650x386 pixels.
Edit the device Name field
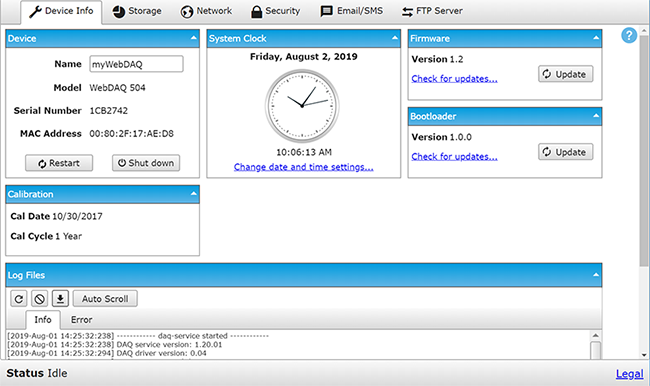(136, 64)
